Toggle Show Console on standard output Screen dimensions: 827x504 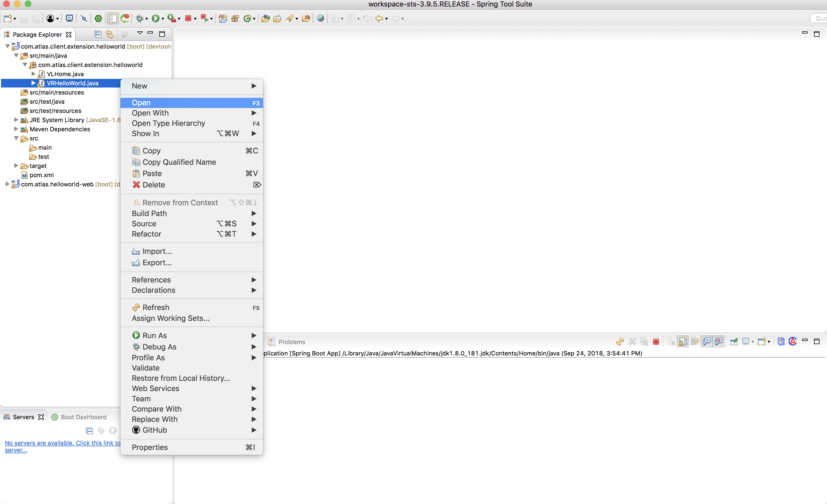tap(707, 342)
